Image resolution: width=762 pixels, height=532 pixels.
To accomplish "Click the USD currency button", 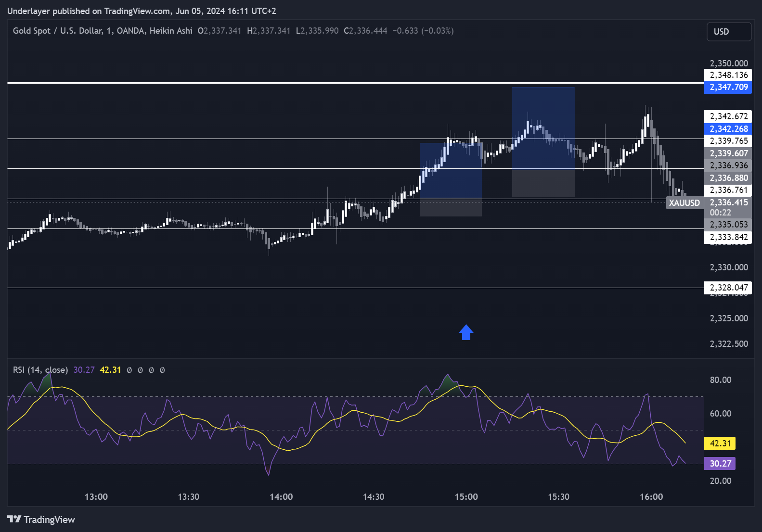I will tap(729, 32).
